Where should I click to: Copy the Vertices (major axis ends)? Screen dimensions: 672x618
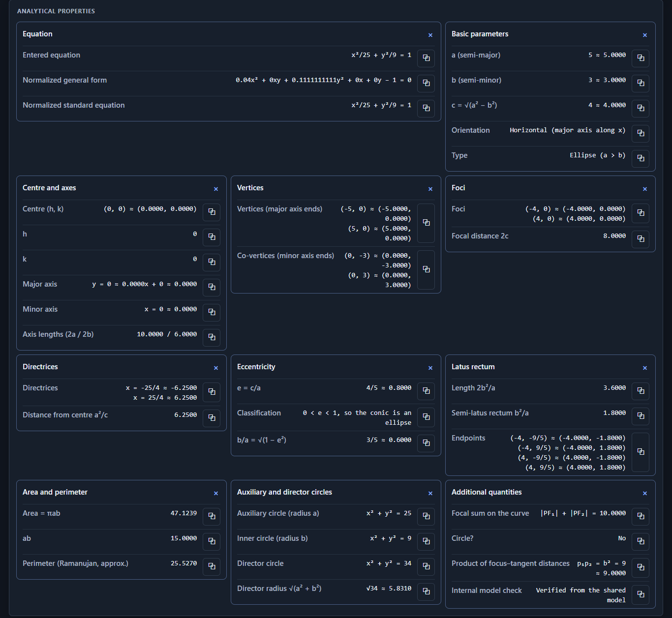point(426,223)
